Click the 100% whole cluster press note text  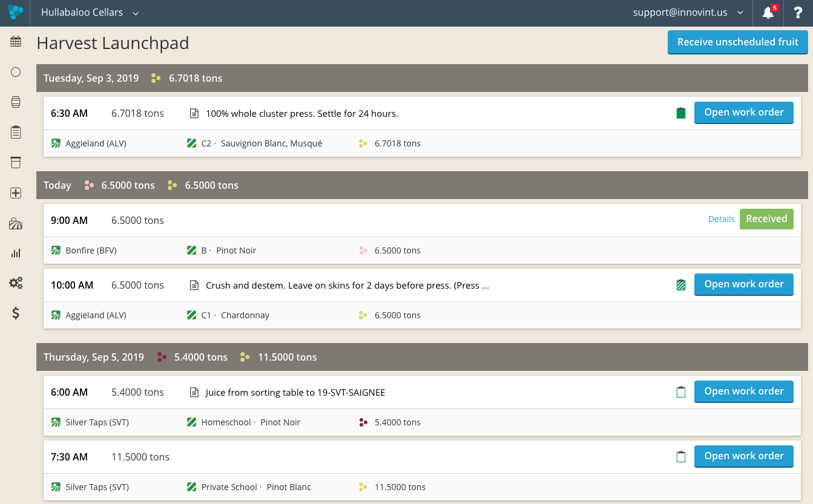coord(302,113)
